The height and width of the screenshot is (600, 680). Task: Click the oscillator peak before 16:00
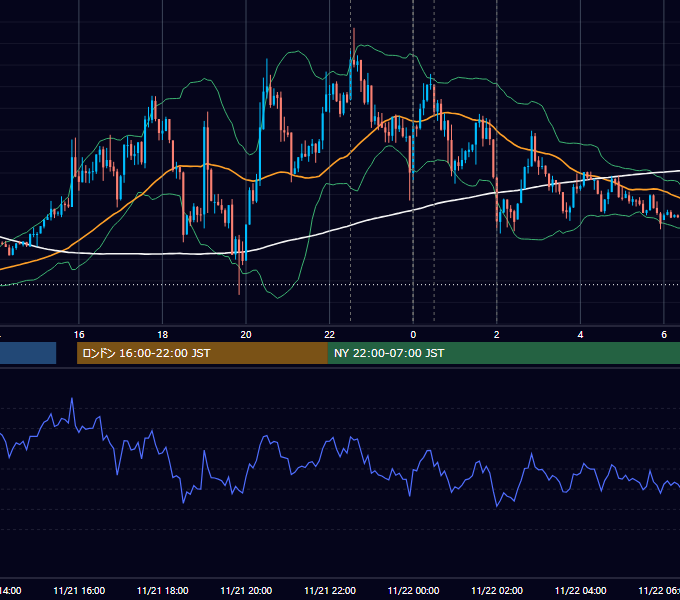pyautogui.click(x=72, y=399)
